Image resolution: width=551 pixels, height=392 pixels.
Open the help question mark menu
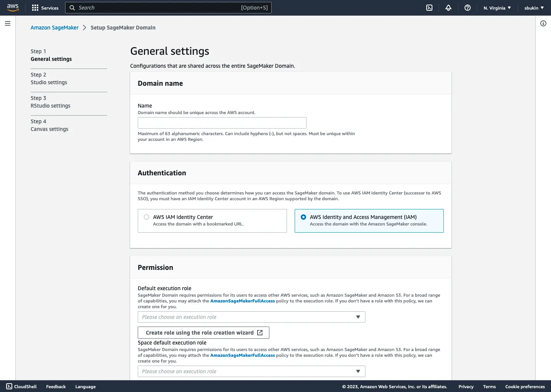(x=468, y=8)
